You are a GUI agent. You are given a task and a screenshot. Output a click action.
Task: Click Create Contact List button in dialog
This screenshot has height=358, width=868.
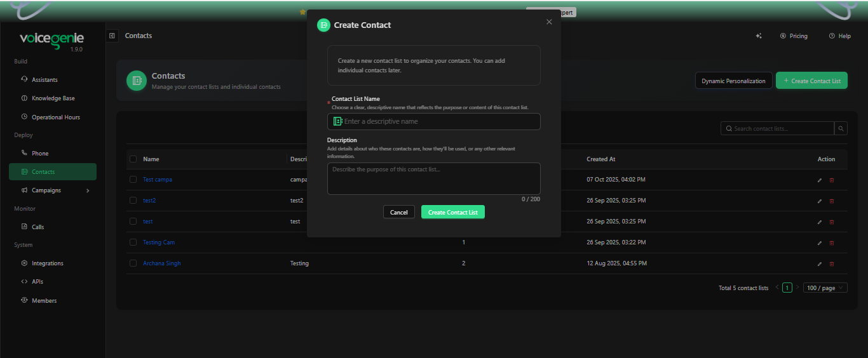pos(452,213)
